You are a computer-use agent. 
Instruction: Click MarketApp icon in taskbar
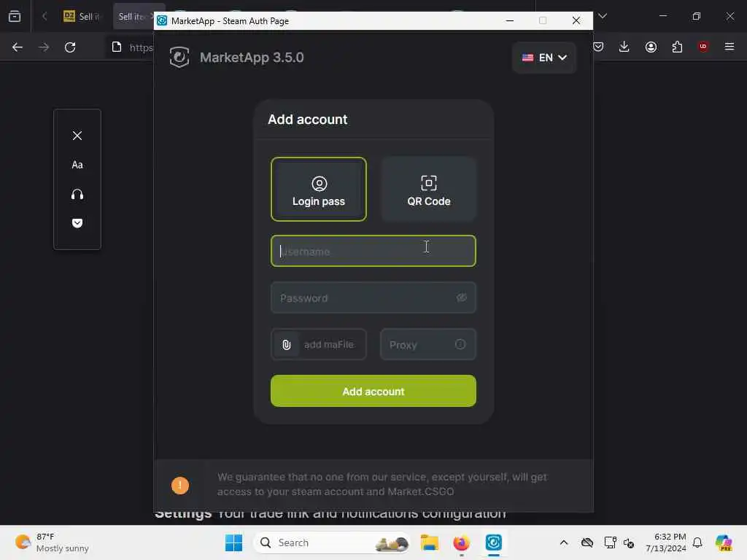click(494, 542)
